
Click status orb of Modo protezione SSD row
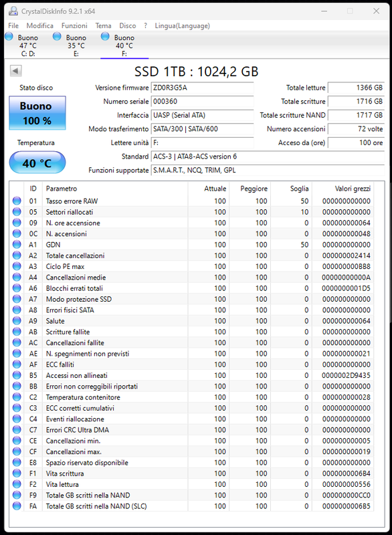pyautogui.click(x=17, y=299)
